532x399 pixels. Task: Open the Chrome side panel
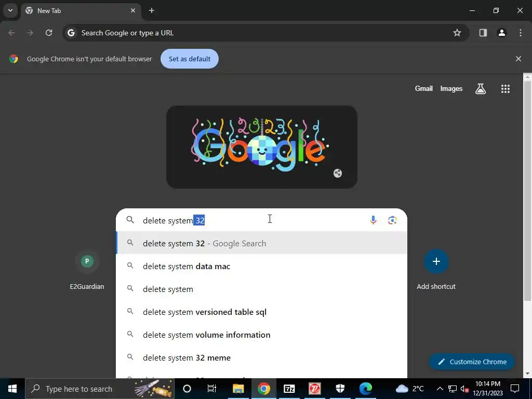point(483,33)
